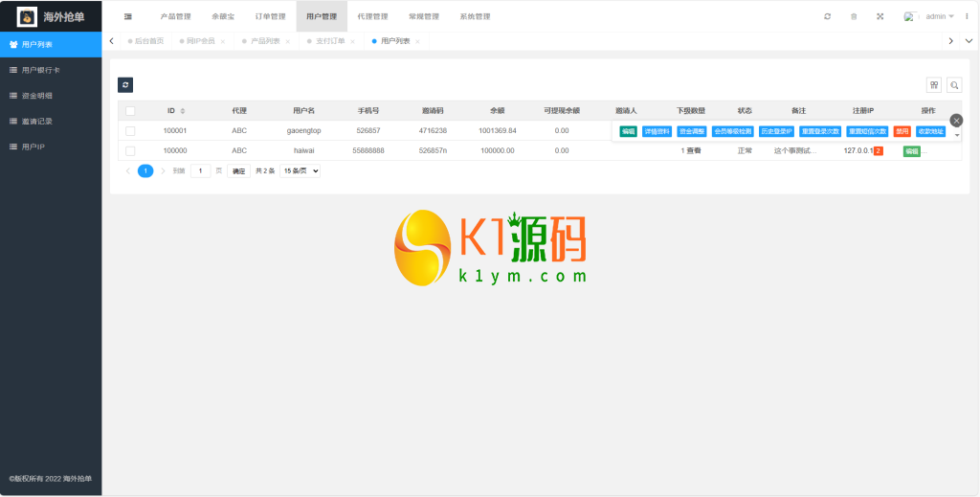Check the row checkbox for ID 100000
Screen dimensions: 980x497
tap(130, 150)
